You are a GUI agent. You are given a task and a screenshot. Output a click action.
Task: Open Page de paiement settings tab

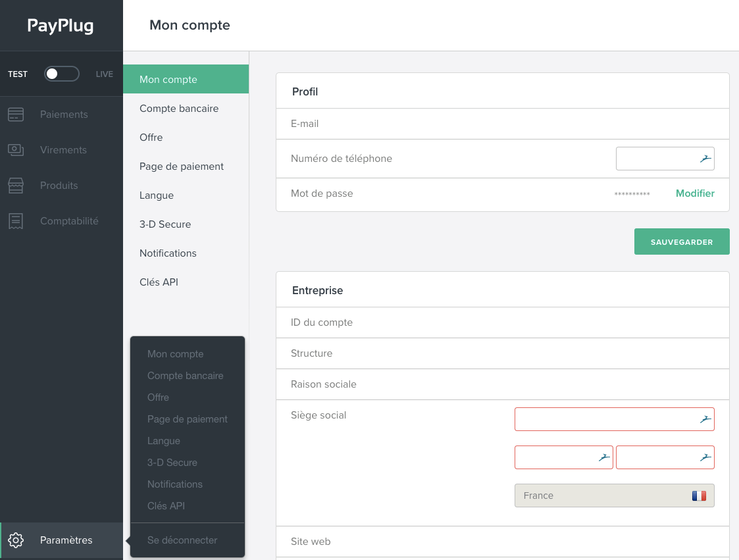coord(182,166)
